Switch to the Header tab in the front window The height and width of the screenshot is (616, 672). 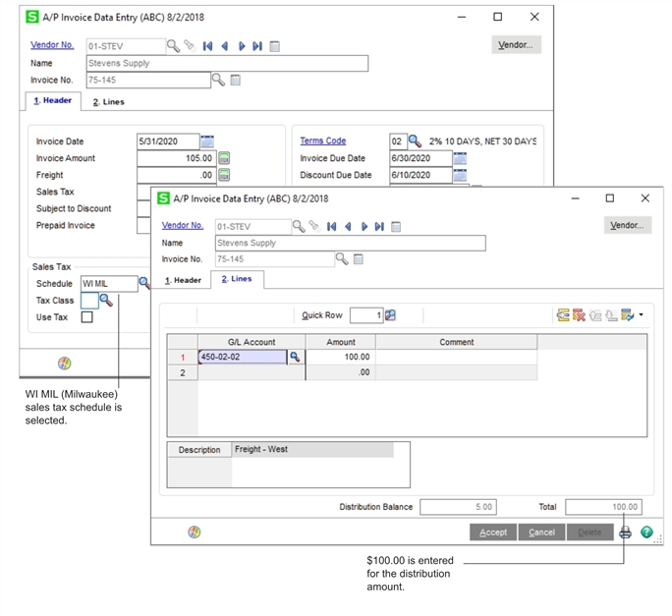[x=182, y=280]
